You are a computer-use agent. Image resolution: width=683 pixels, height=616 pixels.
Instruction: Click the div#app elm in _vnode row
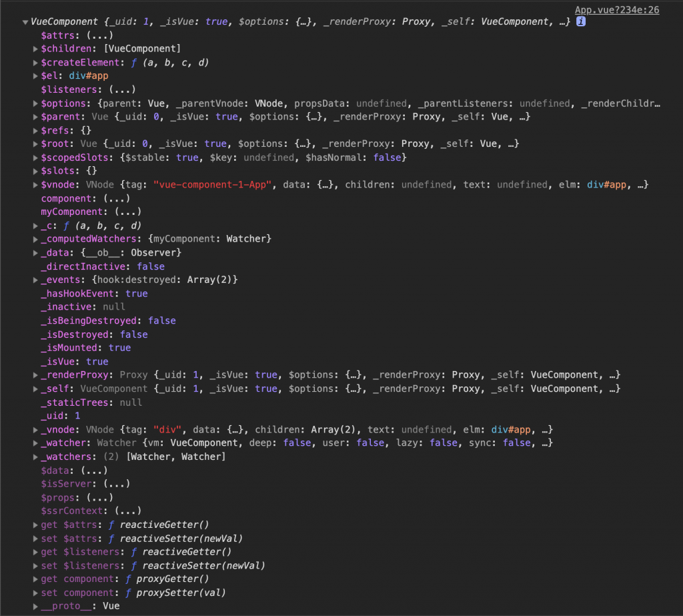click(x=511, y=430)
